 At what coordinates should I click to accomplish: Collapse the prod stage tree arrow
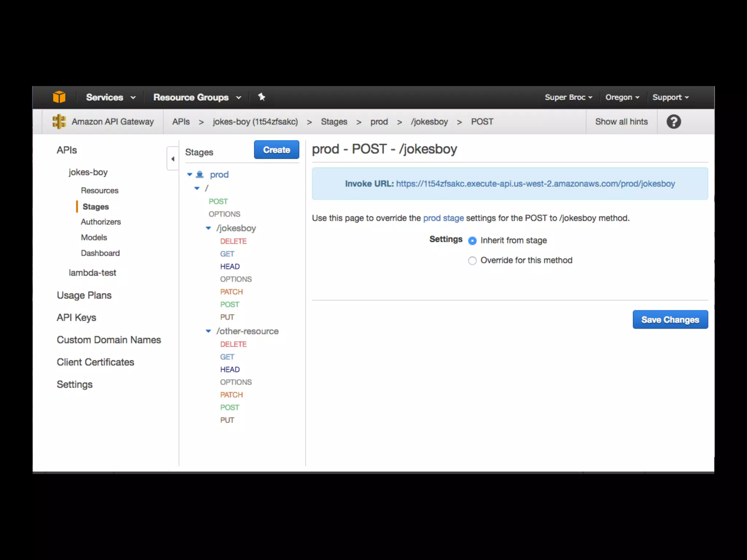click(190, 175)
